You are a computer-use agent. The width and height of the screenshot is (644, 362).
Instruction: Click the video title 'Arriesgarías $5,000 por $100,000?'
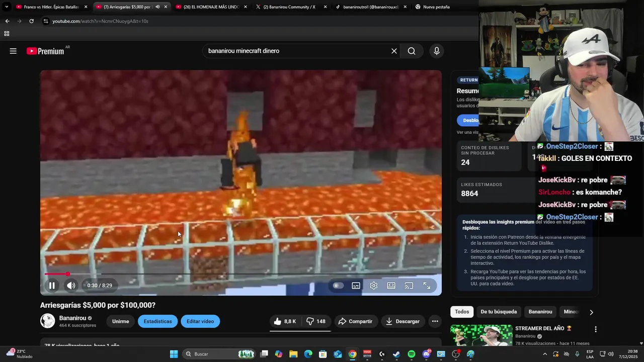pos(98,305)
